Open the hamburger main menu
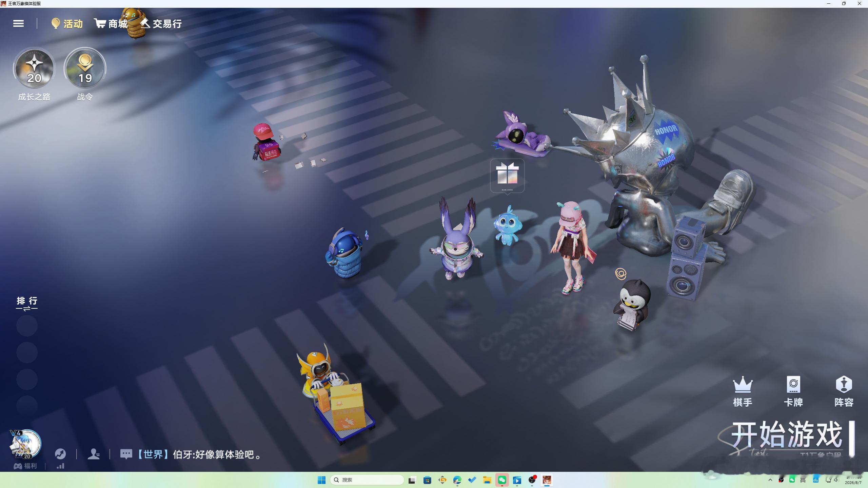This screenshot has width=868, height=488. (x=18, y=23)
